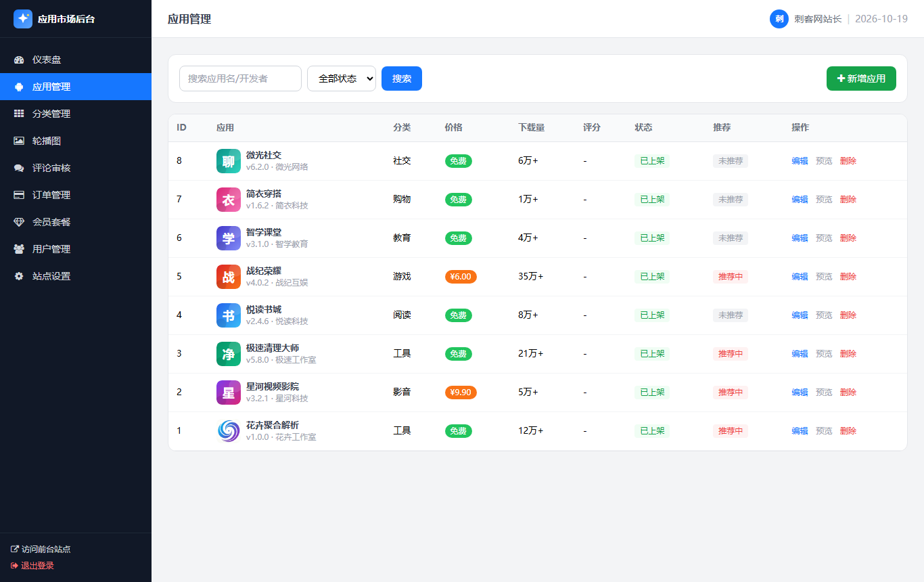Click 编辑 for 微光社交
This screenshot has height=582, width=924.
tap(800, 161)
